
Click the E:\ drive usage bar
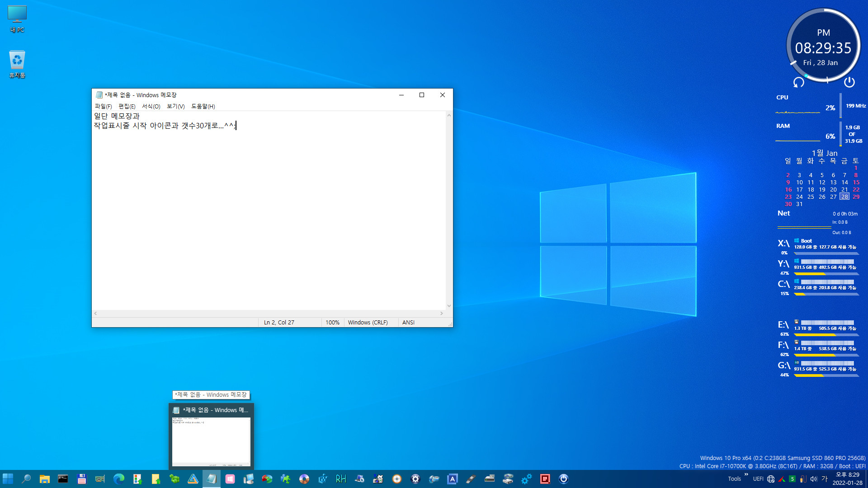click(x=827, y=335)
